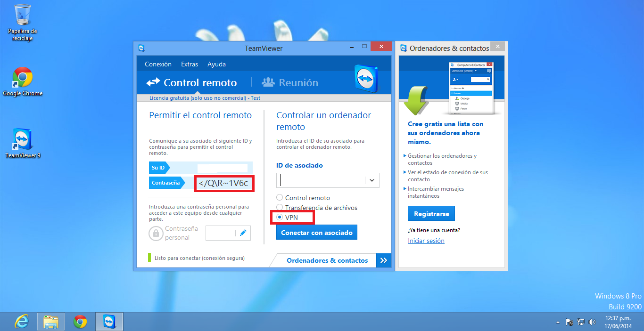This screenshot has width=644, height=331.
Task: Click the personal password lock icon
Action: [x=156, y=233]
